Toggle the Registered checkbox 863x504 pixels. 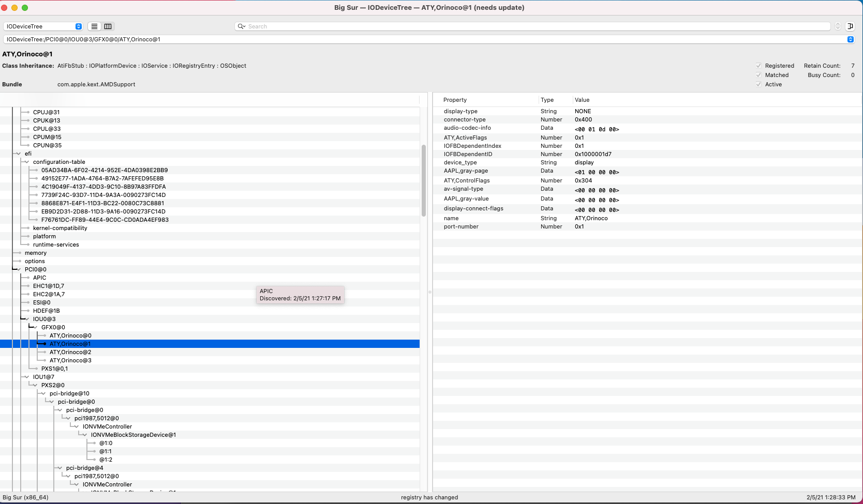[758, 66]
